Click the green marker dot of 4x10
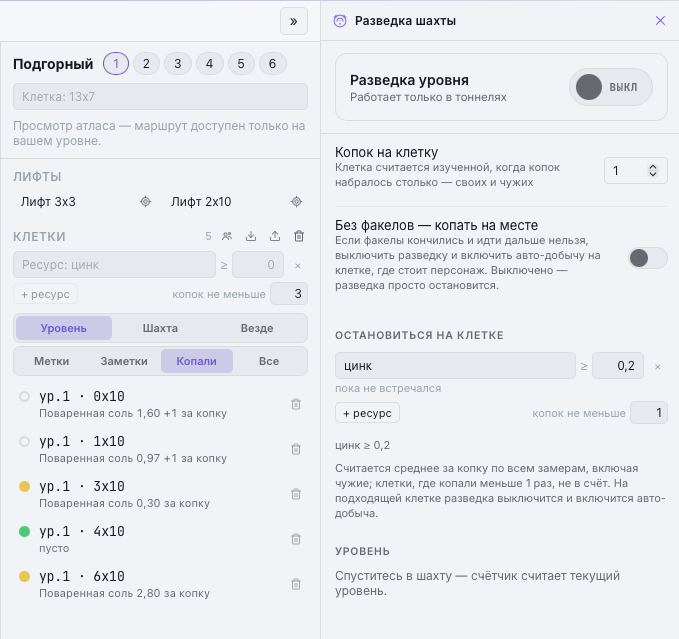This screenshot has height=639, width=679. 25,532
